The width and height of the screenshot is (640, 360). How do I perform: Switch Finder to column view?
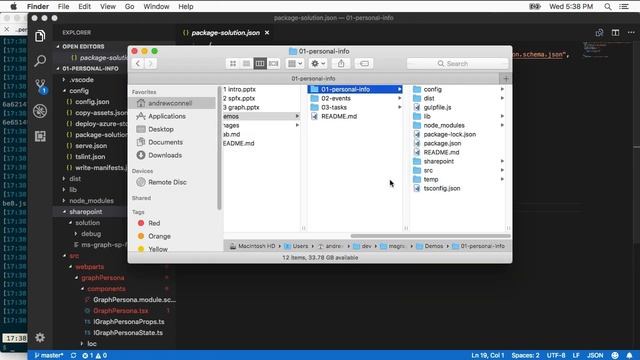[x=260, y=64]
